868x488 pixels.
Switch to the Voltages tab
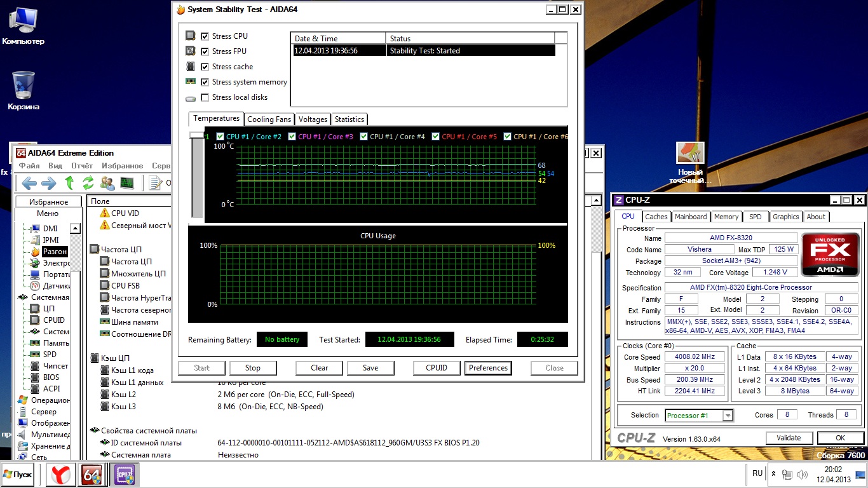[x=313, y=119]
